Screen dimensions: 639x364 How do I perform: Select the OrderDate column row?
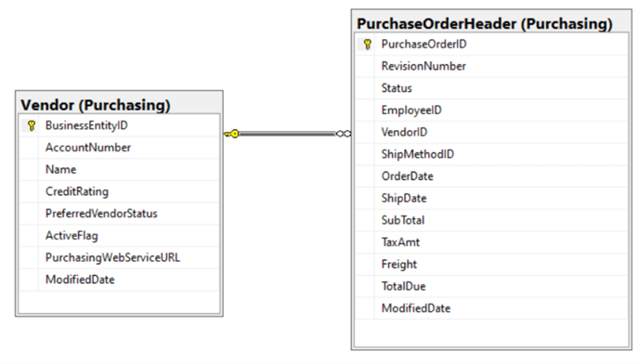pyautogui.click(x=492, y=176)
